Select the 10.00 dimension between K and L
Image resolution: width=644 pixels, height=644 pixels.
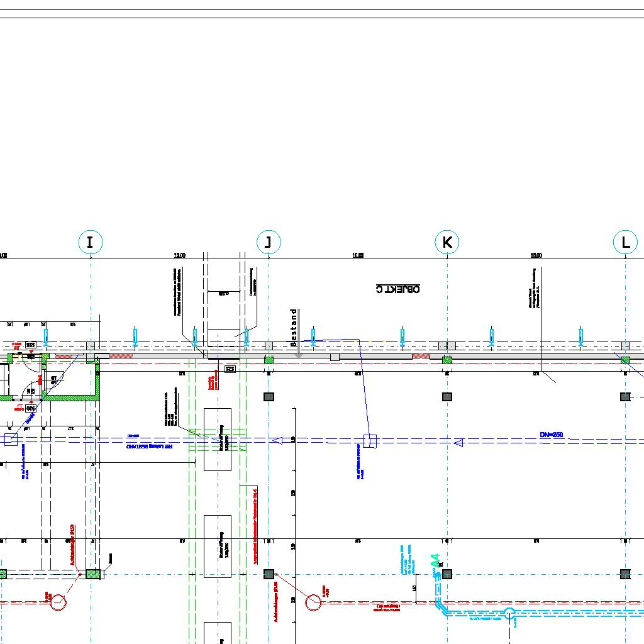pyautogui.click(x=536, y=255)
